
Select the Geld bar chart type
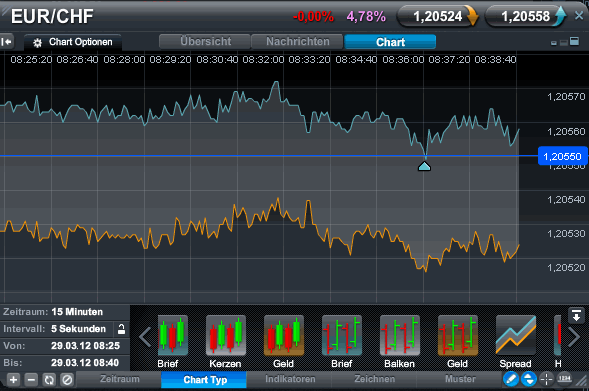click(458, 335)
